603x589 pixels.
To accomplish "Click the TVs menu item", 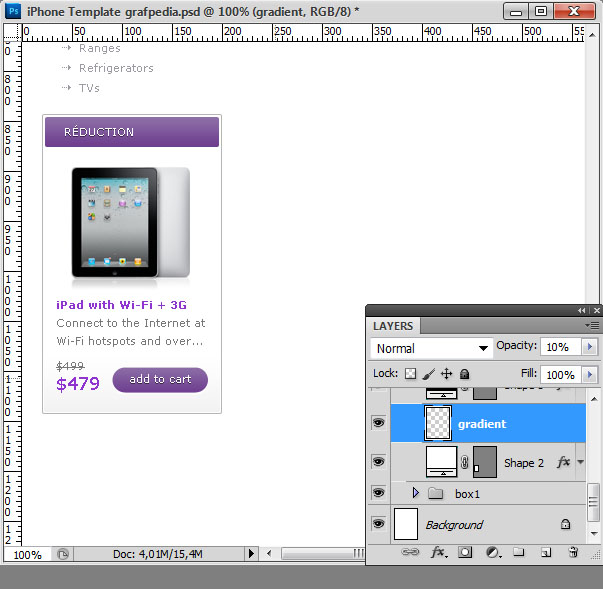I will tap(89, 88).
